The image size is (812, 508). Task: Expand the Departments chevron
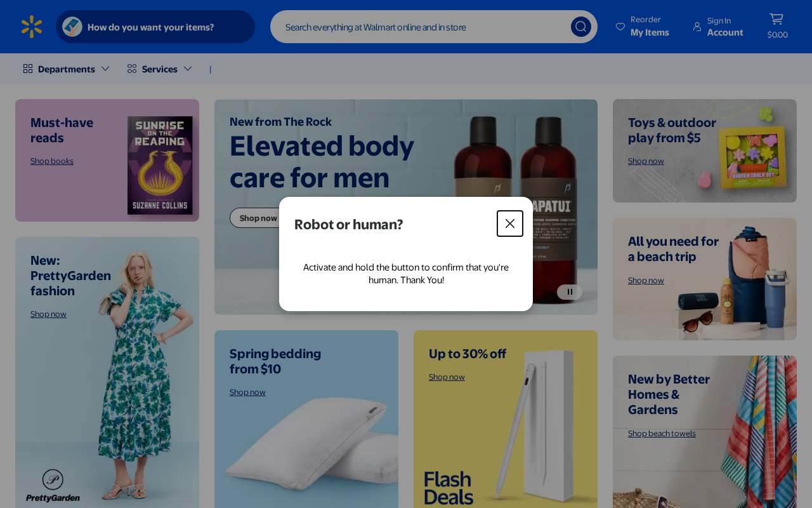[105, 69]
